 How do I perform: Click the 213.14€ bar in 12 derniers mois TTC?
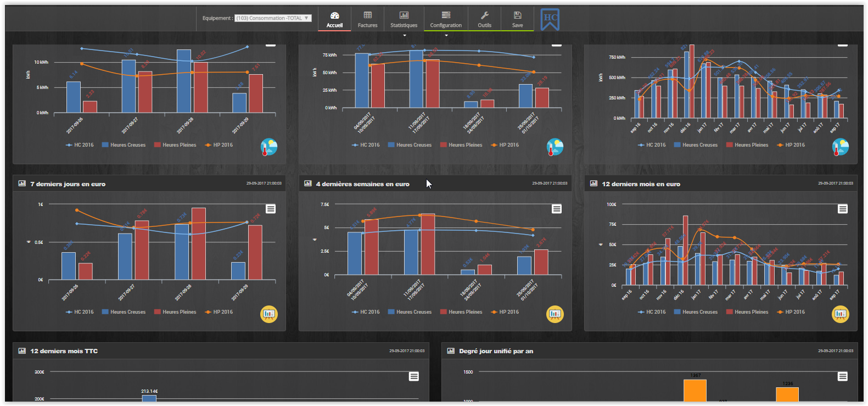point(149,398)
